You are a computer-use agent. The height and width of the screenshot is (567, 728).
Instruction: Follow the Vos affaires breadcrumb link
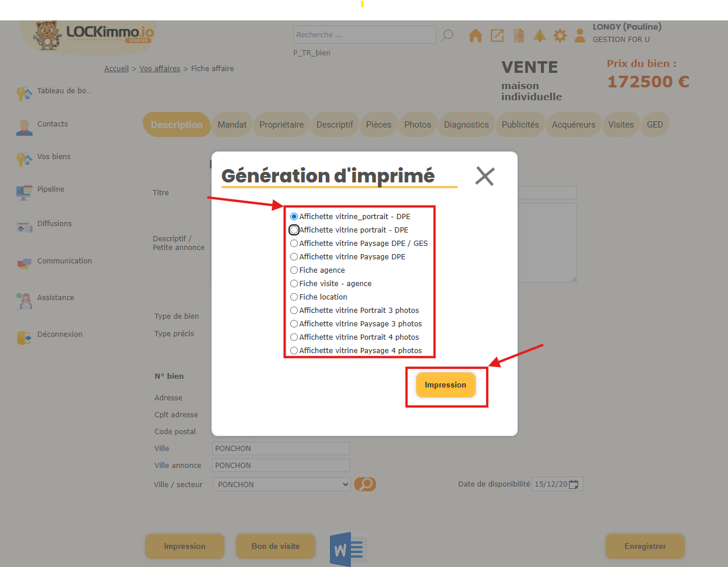point(160,69)
